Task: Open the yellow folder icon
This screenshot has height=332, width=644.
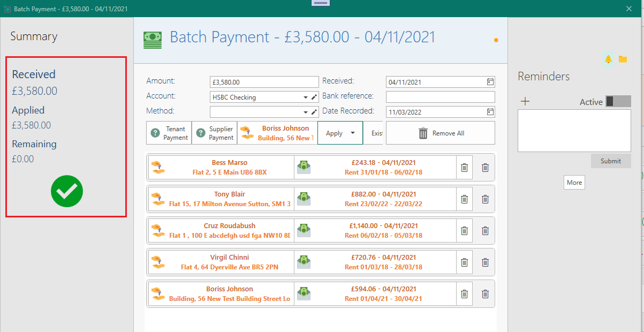Action: 623,59
